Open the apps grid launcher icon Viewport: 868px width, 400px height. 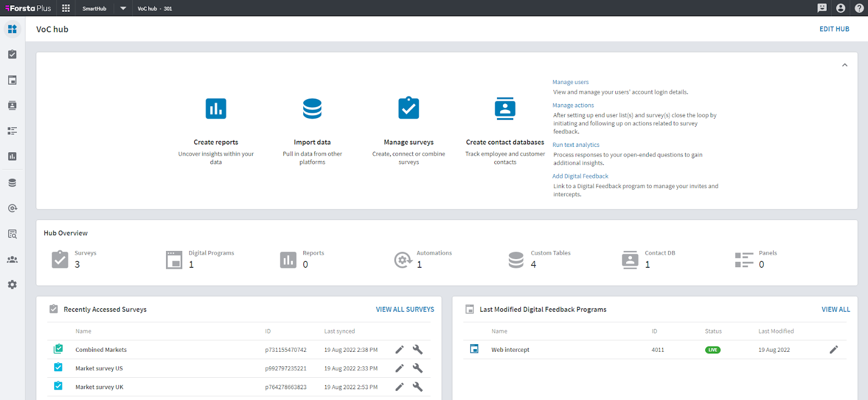pyautogui.click(x=66, y=8)
